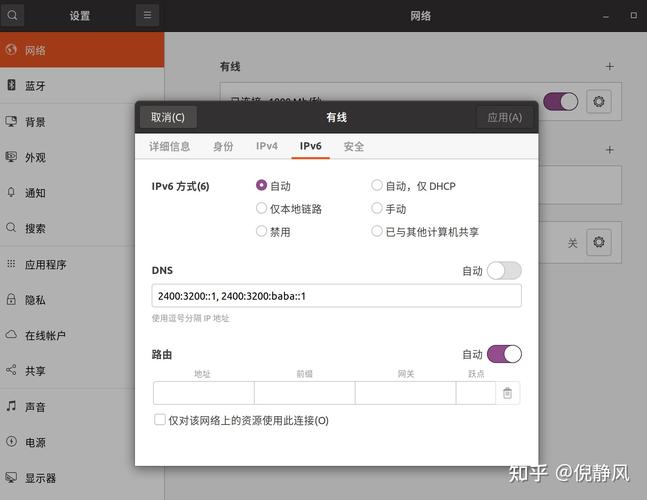Switch to the 安全 tab
The image size is (647, 500).
(x=354, y=146)
